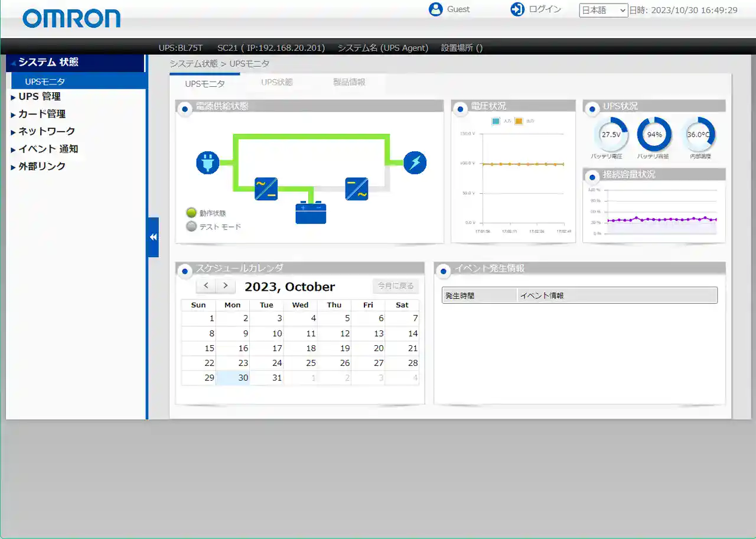Viewport: 756px width, 539px height.
Task: Open the language dropdown showing 日本語
Action: pos(603,10)
